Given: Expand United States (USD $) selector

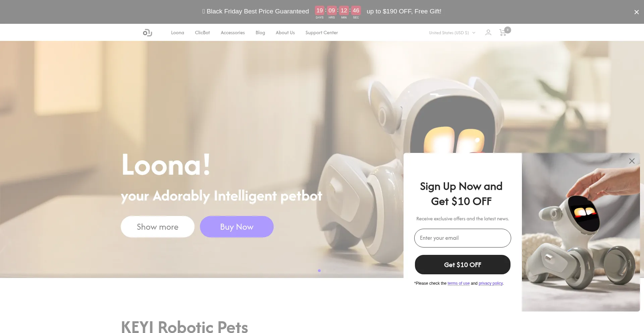Looking at the screenshot, I should [452, 33].
